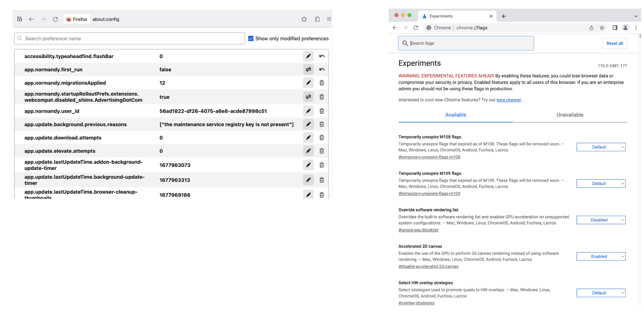644x319 pixels.
Task: Edit app.normandy.migrationsApplied value
Action: coord(308,83)
